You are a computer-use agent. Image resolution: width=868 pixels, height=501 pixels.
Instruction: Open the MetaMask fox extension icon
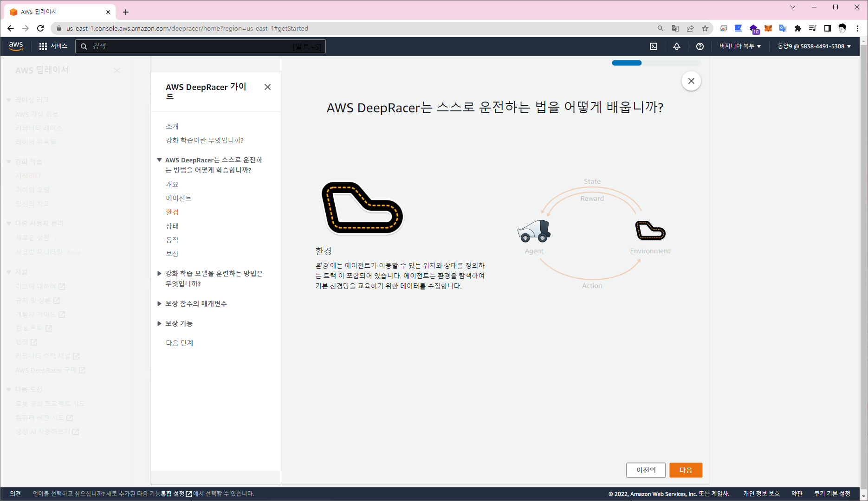[768, 28]
